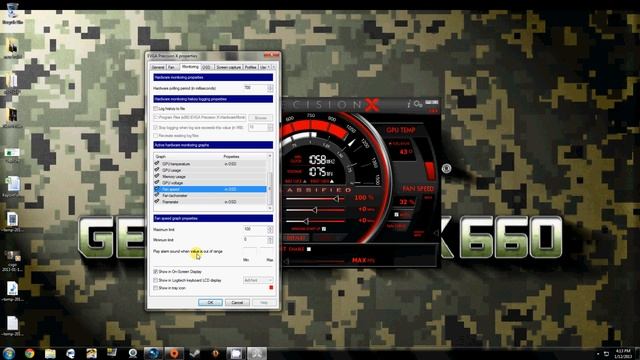Image resolution: width=640 pixels, height=360 pixels.
Task: Click the alarm Max threshold field
Action: click(267, 251)
